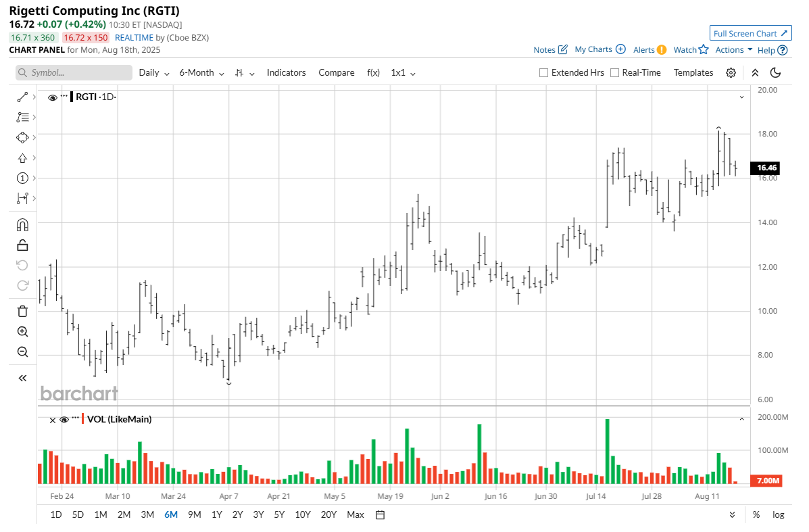Click the REALTIME quote link
The image size is (809, 532).
pos(134,38)
